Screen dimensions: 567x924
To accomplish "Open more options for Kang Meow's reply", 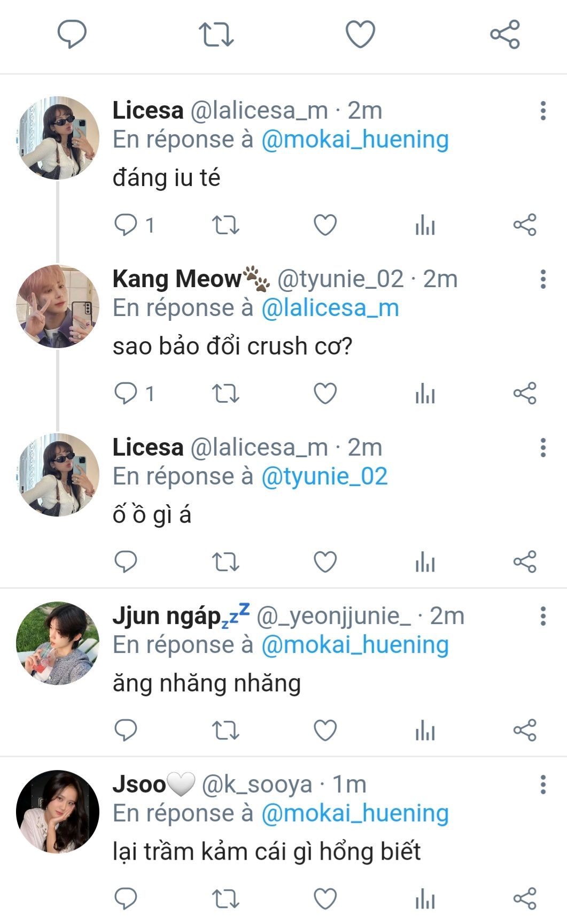I will 543,279.
